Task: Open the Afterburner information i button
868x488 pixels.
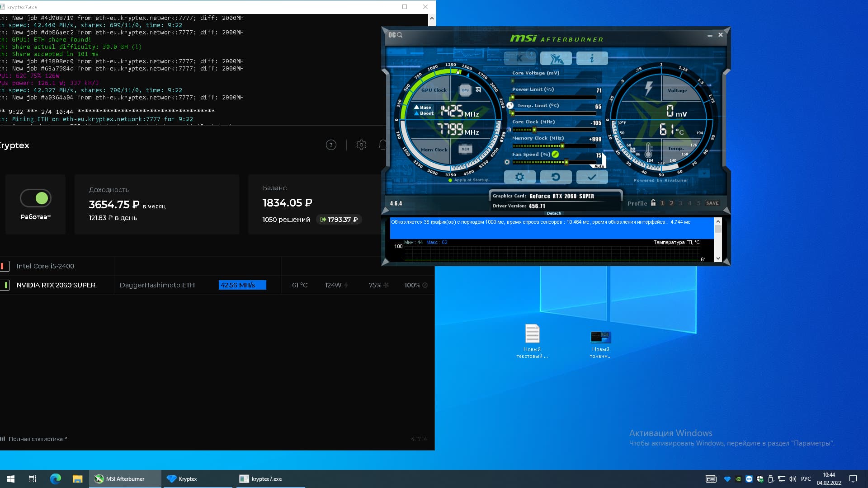Action: click(x=592, y=58)
